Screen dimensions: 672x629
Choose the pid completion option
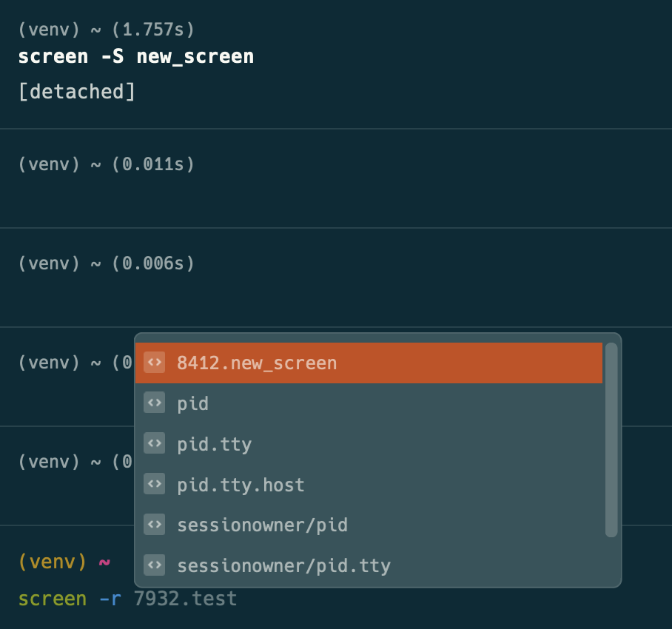[x=192, y=403]
